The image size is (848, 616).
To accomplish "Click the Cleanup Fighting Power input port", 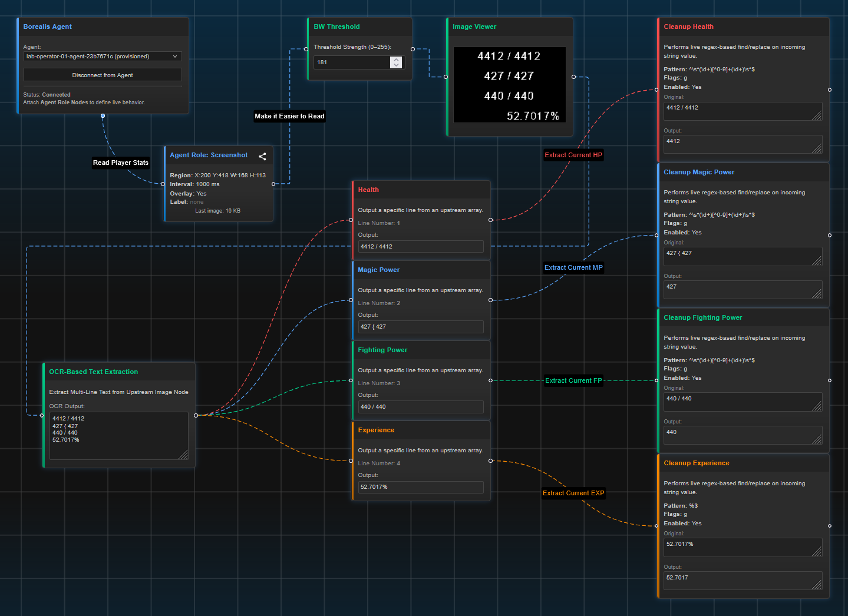I will [x=657, y=380].
